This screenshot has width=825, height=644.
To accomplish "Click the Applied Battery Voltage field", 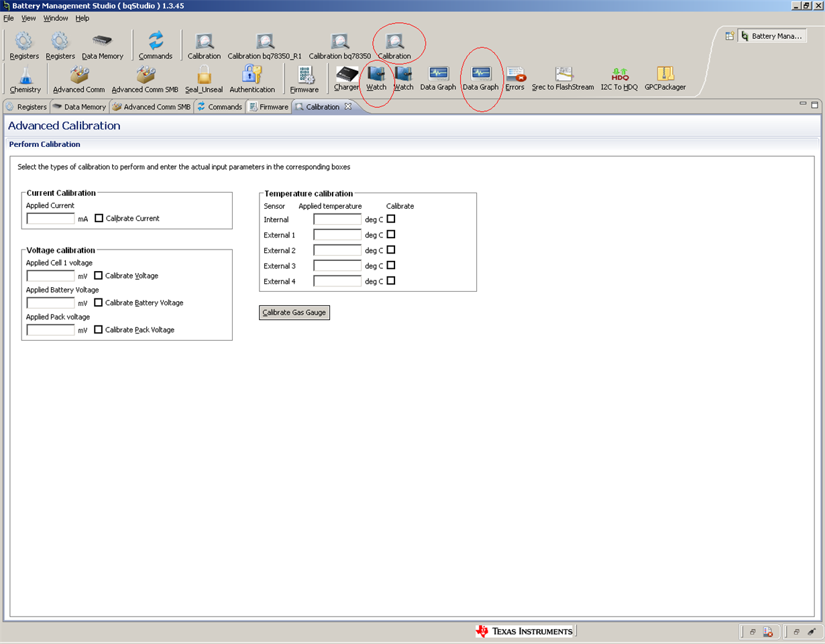I will (51, 303).
